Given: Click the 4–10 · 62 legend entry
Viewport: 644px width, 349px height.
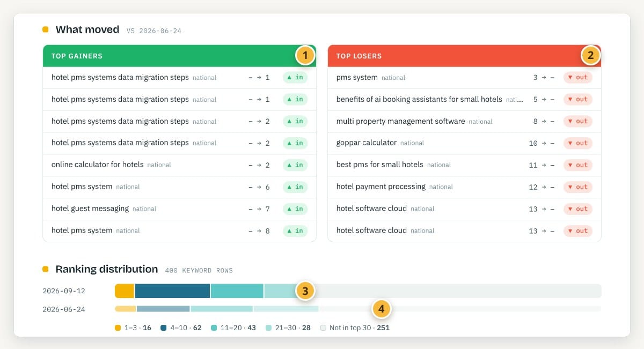Looking at the screenshot, I should click(181, 328).
